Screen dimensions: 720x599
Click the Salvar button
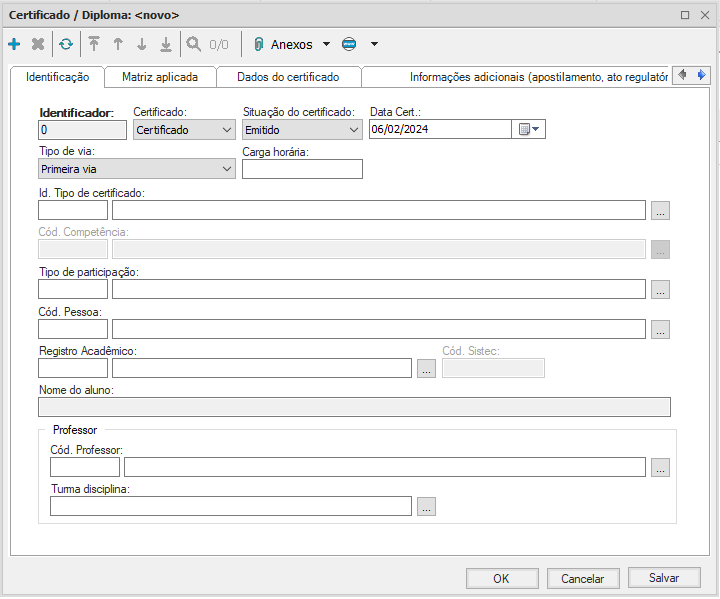click(x=664, y=578)
